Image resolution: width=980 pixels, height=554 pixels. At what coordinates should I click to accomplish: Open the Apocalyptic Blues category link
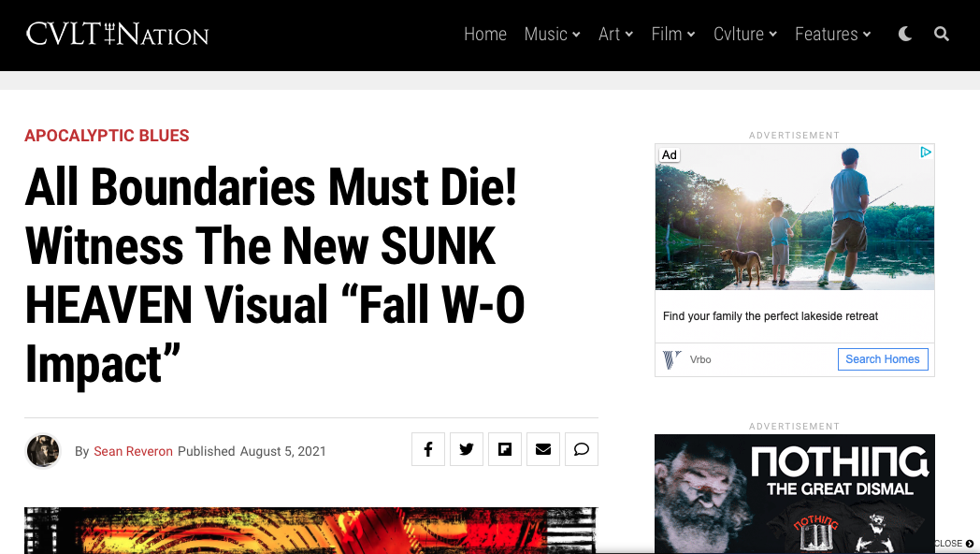107,136
